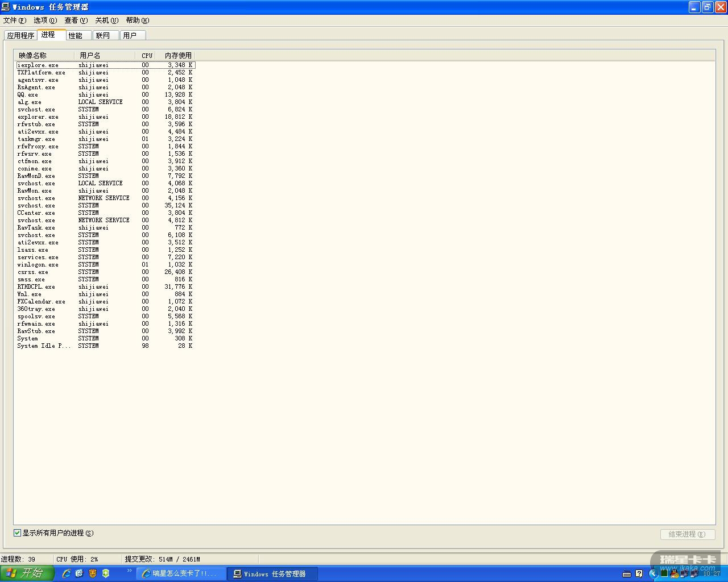Select the FXCalendar.exe process row
This screenshot has height=582, width=728.
pyautogui.click(x=106, y=302)
